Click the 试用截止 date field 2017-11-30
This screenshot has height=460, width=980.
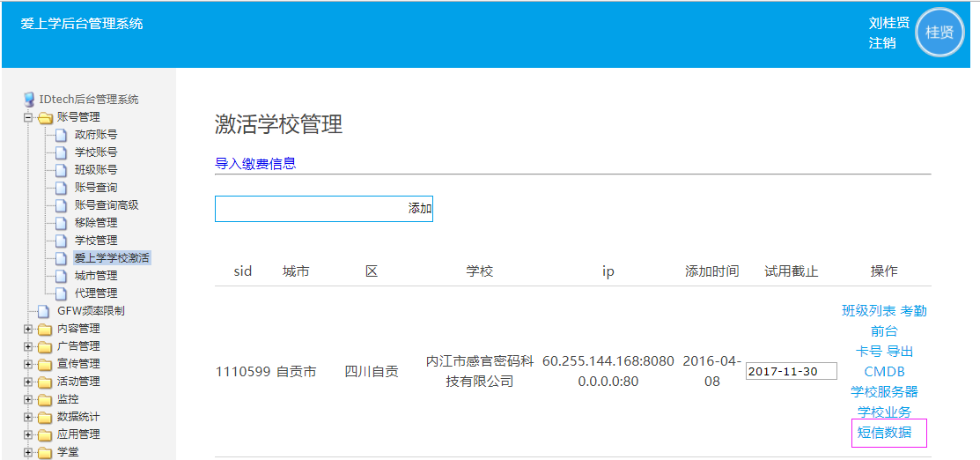(x=791, y=372)
